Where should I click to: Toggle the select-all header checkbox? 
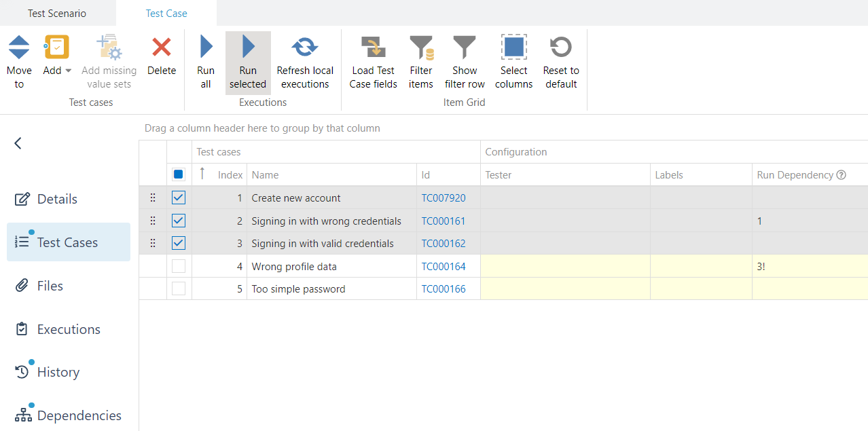[179, 174]
